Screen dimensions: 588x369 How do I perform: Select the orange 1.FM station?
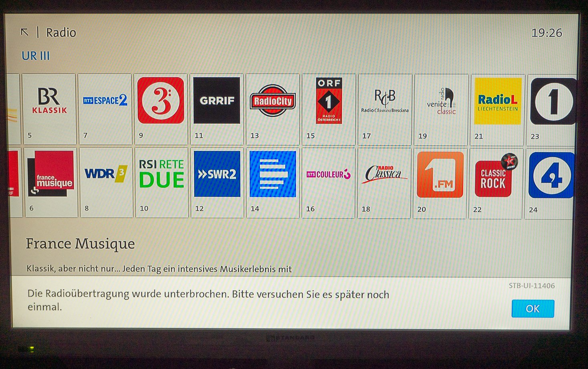pyautogui.click(x=440, y=183)
